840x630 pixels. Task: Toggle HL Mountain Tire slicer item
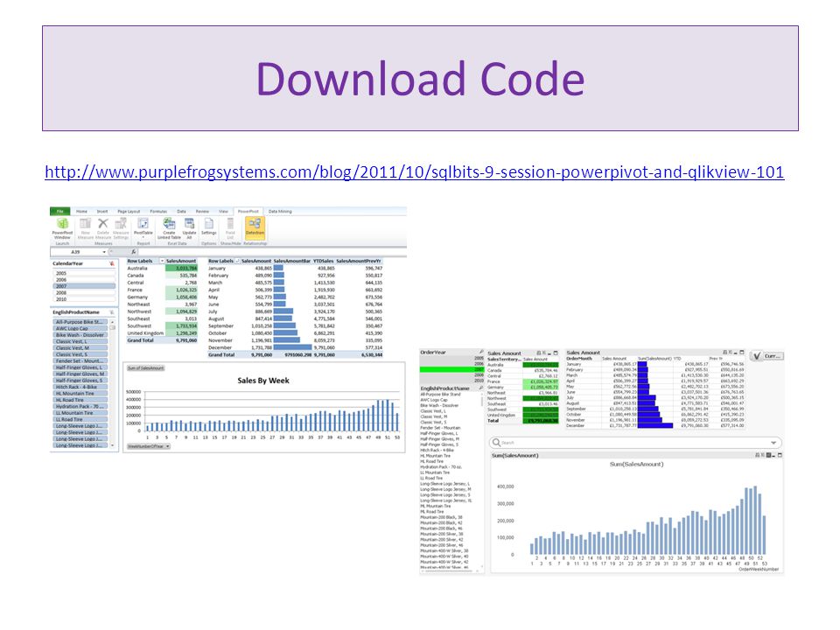pos(80,393)
